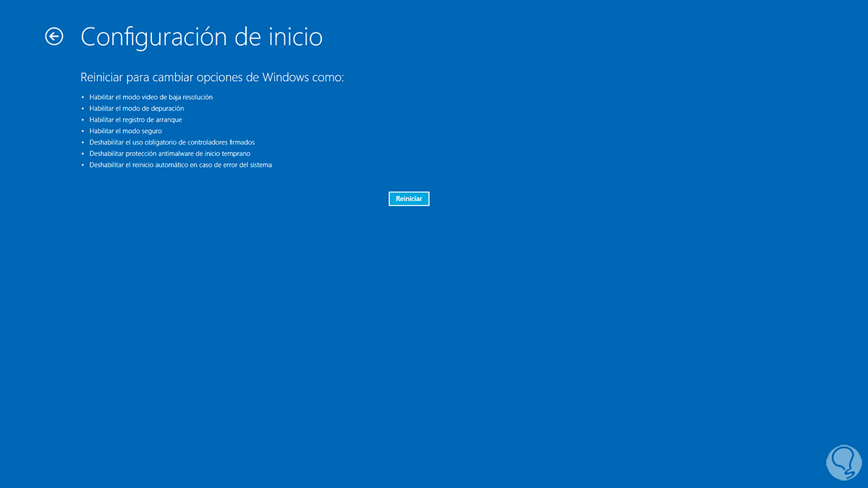Click 'Deshabilitar el reinicio automático' line
868x488 pixels.
pos(181,165)
